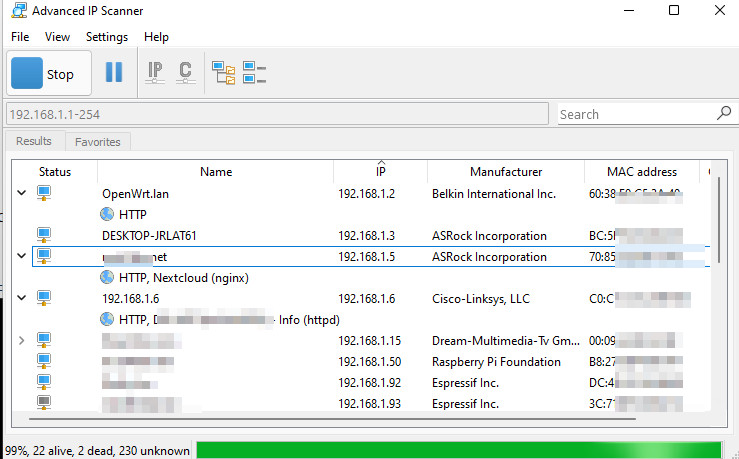This screenshot has height=459, width=739.
Task: Open the Help menu
Action: click(x=156, y=37)
